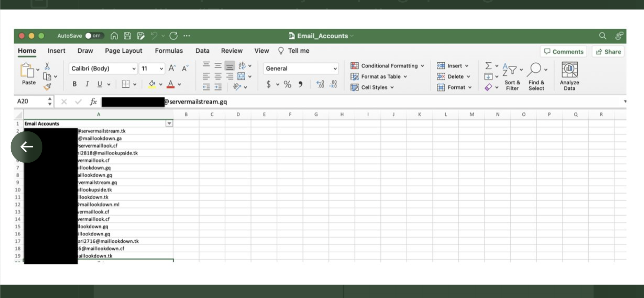This screenshot has height=298, width=644.
Task: Click the Save As pencil-disk icon
Action: click(141, 36)
